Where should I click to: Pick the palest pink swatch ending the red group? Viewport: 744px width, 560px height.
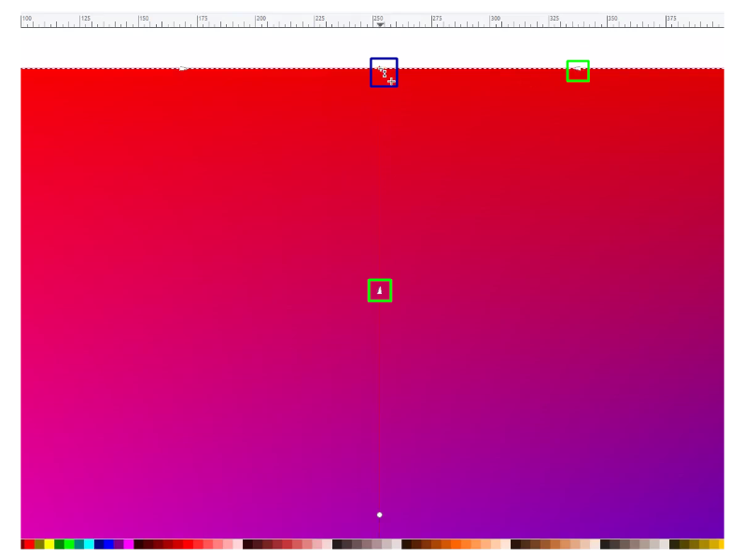pos(238,544)
